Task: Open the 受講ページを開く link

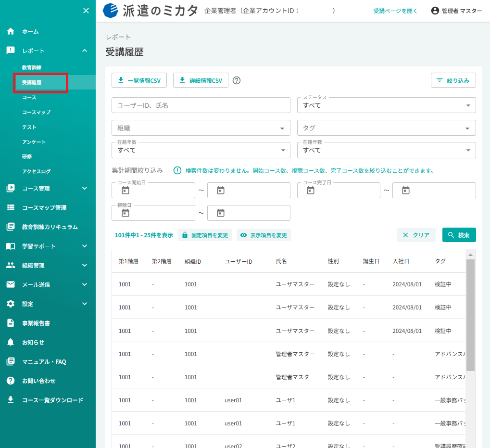Action: pos(395,11)
